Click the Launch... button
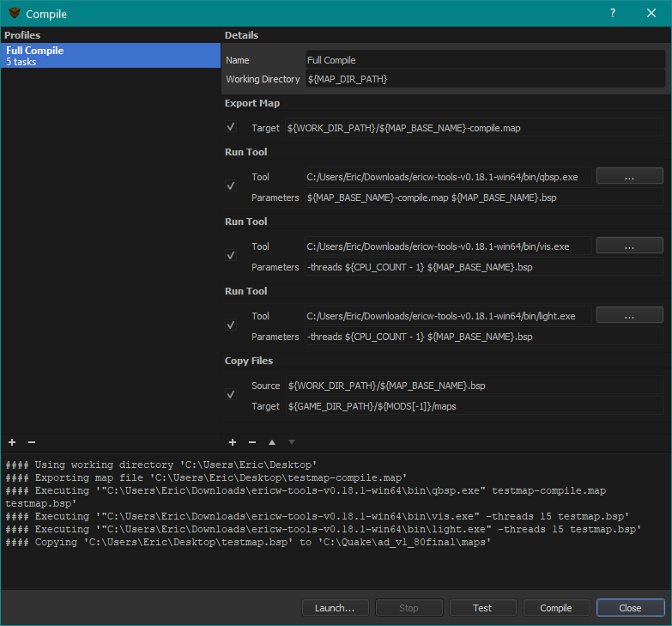Viewport: 672px width, 626px height. pos(335,608)
